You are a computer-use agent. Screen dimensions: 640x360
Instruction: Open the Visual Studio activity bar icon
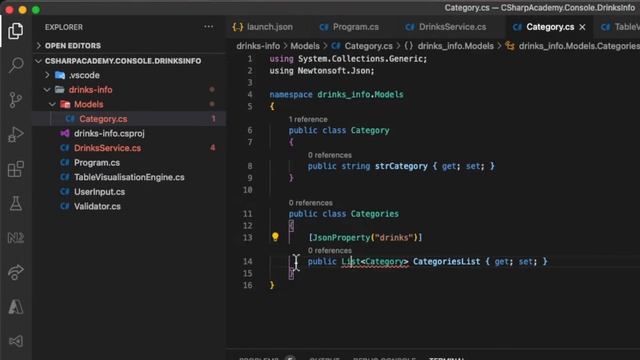(x=16, y=341)
